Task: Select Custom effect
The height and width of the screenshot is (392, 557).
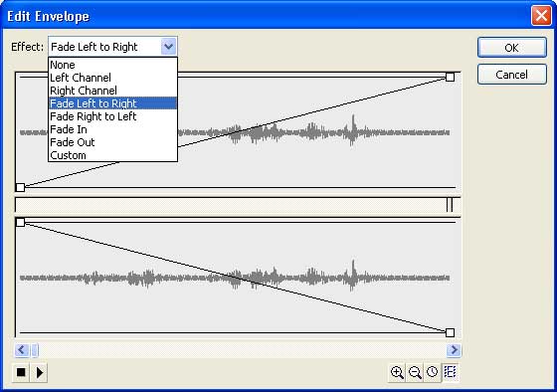Action: (x=112, y=155)
